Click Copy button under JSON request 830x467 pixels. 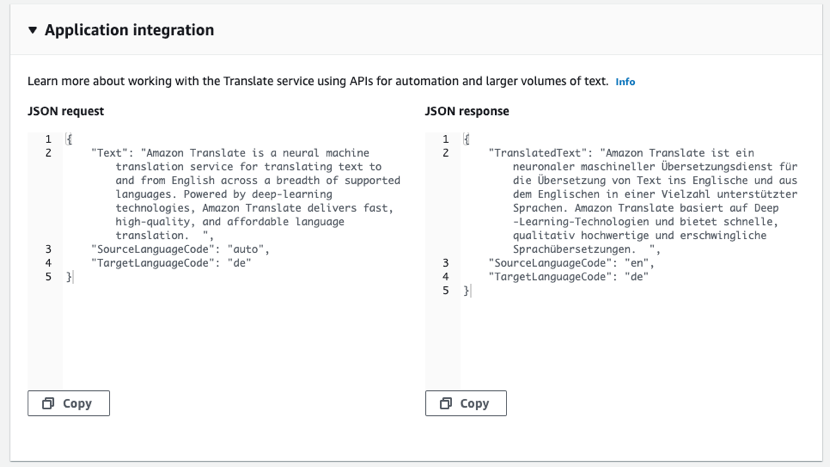pos(68,403)
